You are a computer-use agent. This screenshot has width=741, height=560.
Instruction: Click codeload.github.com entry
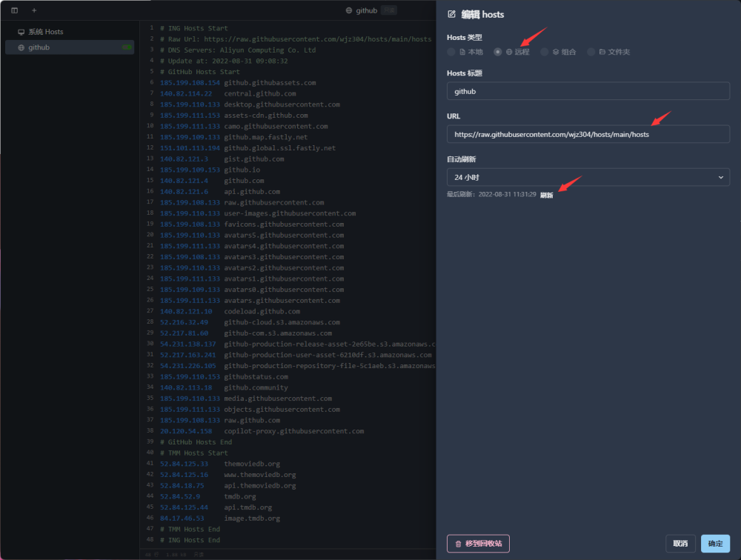262,311
